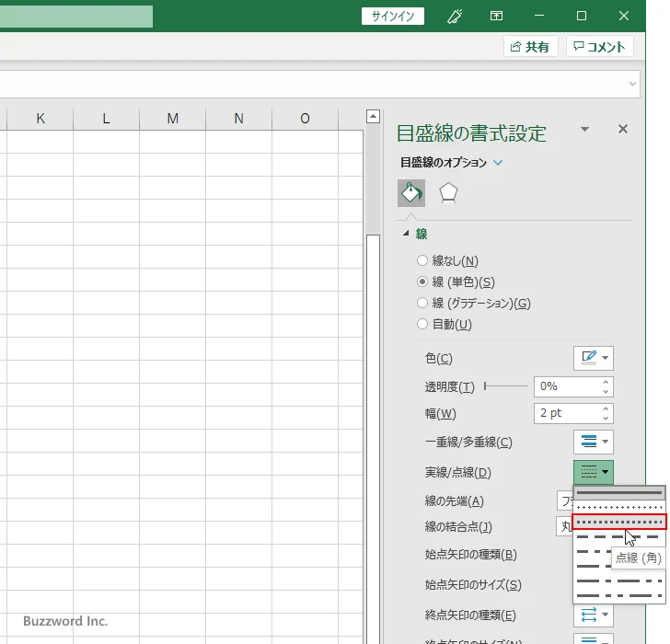Choose the long dash dot style
The width and height of the screenshot is (670, 644).
619,581
